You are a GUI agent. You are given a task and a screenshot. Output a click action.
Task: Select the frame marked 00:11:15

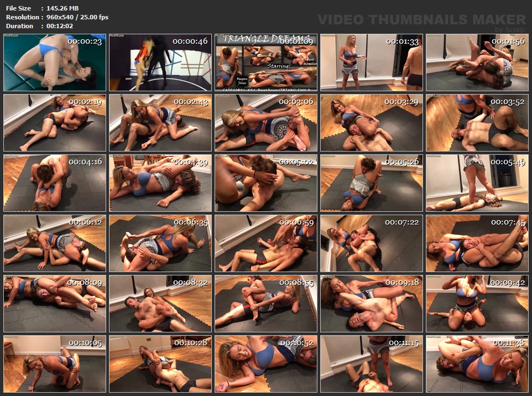(371, 364)
